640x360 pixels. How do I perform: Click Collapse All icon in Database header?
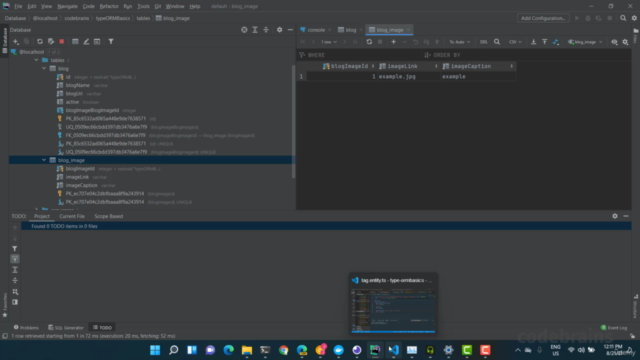(266, 30)
